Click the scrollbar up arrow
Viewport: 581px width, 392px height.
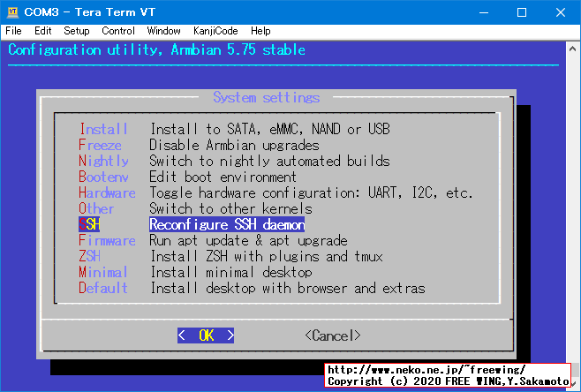tap(572, 49)
